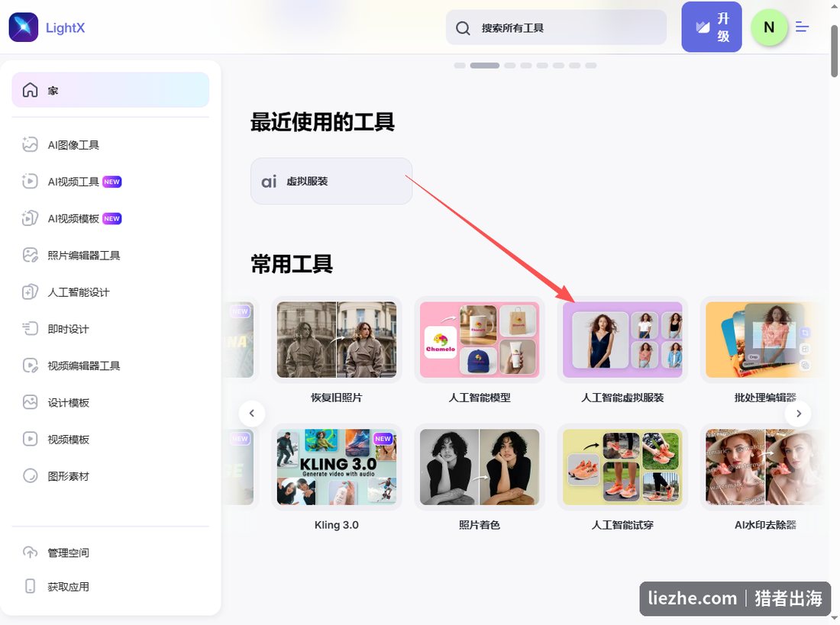
Task: Click the 搜索所有工具 search field
Action: point(556,27)
